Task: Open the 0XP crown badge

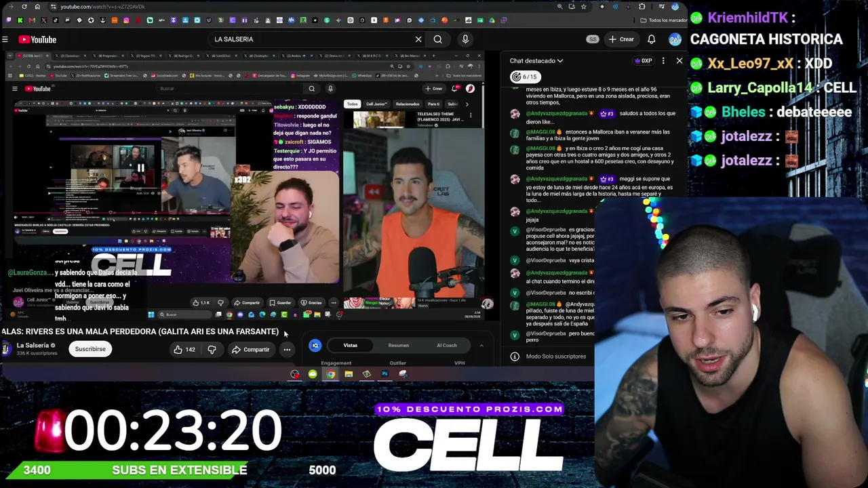Action: (x=643, y=61)
